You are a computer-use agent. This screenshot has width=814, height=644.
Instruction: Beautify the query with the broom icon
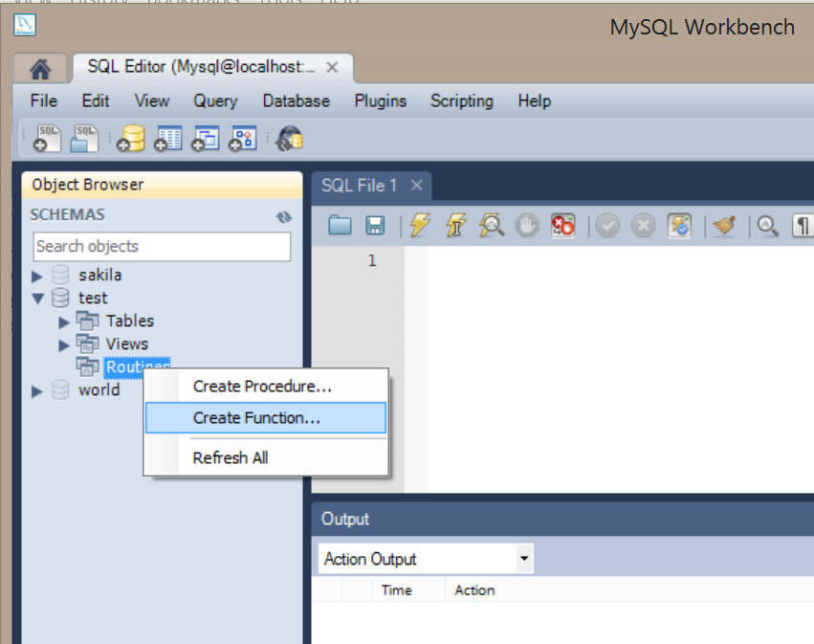tap(724, 226)
